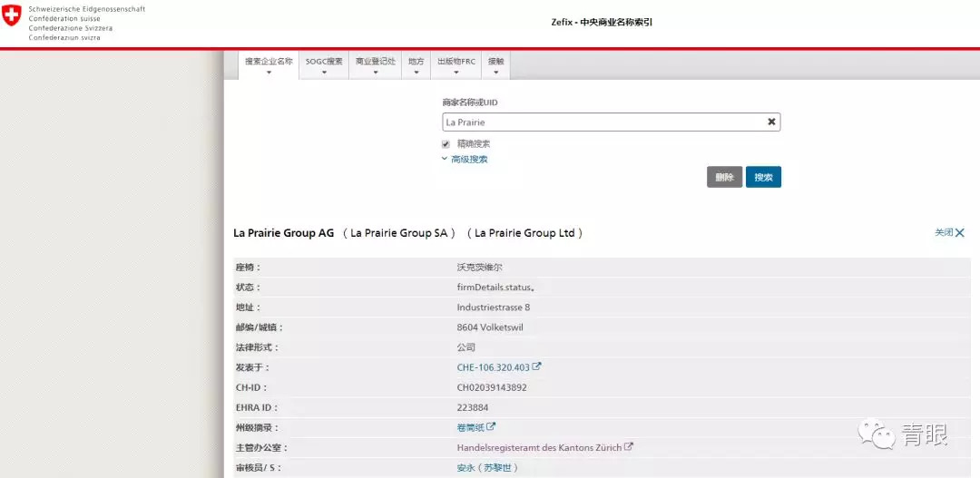Open dropdown arrow under 地方
The image size is (980, 478).
(x=416, y=73)
